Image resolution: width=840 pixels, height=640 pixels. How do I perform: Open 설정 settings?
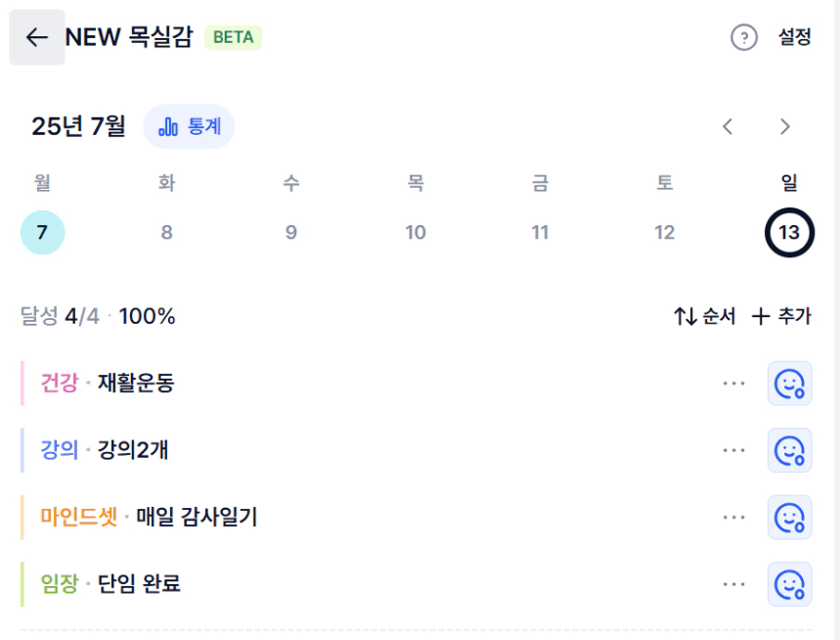(794, 37)
